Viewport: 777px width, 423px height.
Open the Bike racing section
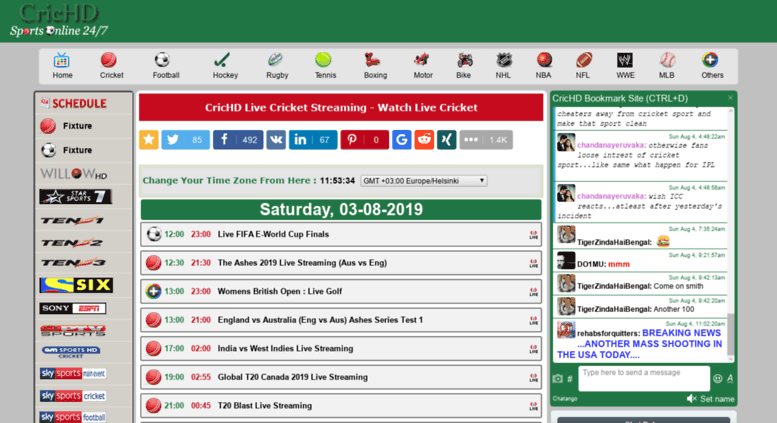point(463,66)
